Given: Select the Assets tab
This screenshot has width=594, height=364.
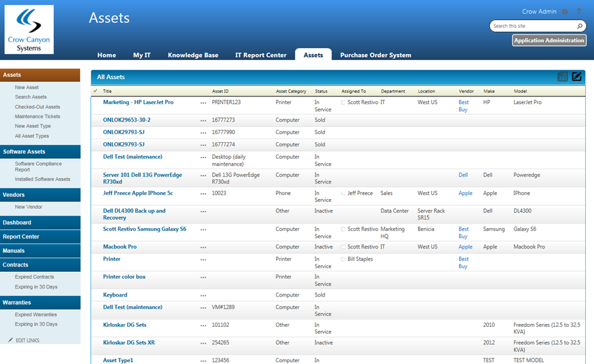Looking at the screenshot, I should [x=313, y=54].
